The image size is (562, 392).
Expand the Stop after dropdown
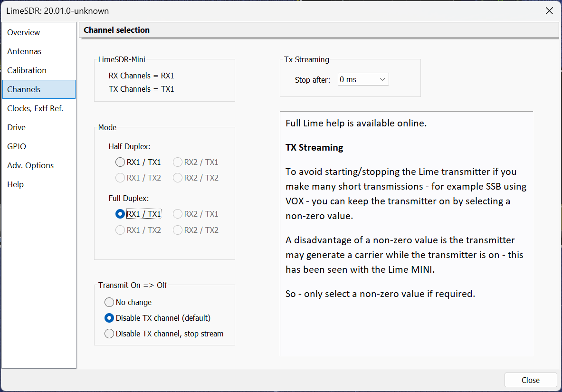pyautogui.click(x=363, y=79)
